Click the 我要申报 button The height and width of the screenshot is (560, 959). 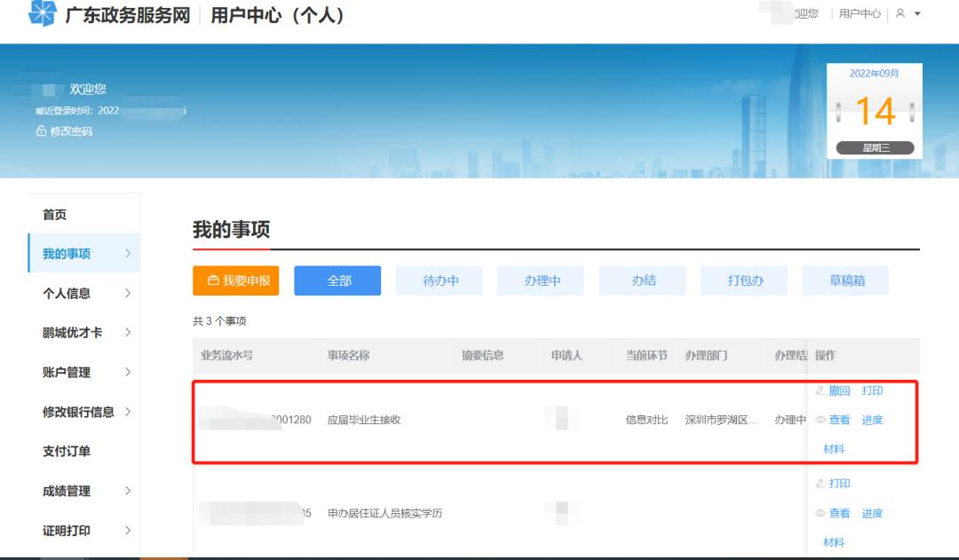pos(237,280)
